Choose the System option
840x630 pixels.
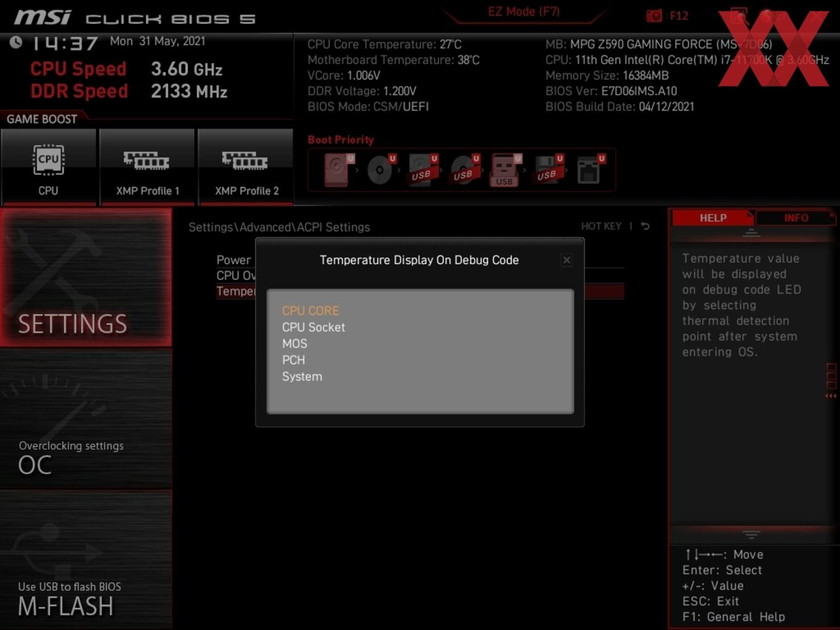pos(302,377)
